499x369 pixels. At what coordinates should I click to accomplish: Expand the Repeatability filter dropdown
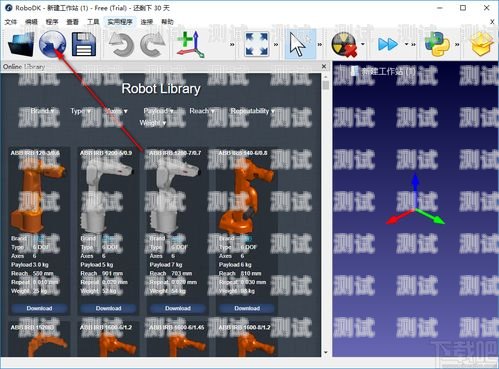pyautogui.click(x=253, y=111)
